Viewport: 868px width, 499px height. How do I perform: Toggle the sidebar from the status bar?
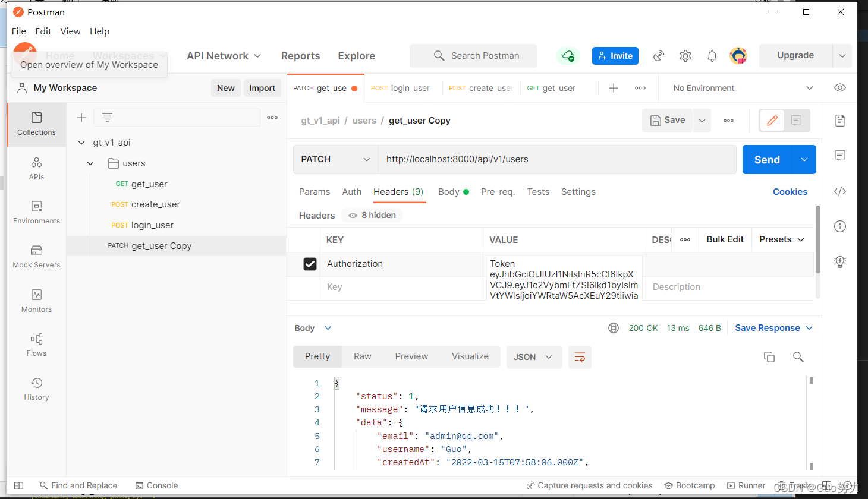[x=18, y=485]
